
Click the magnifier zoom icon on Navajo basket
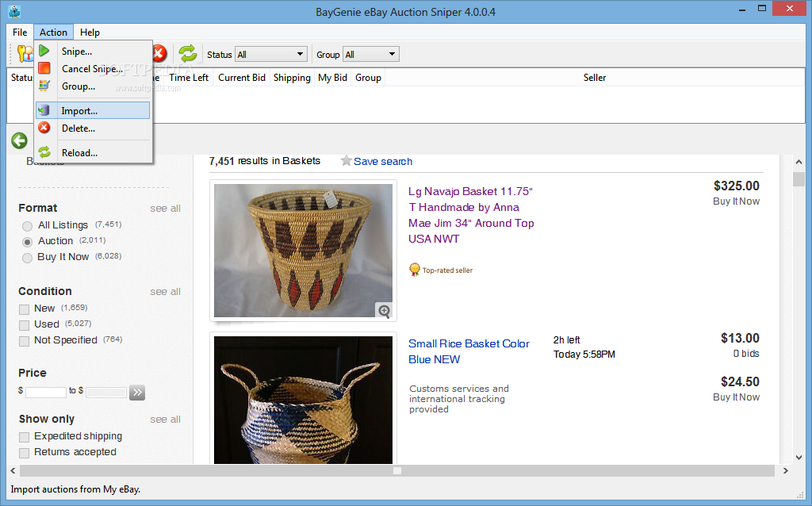click(384, 311)
